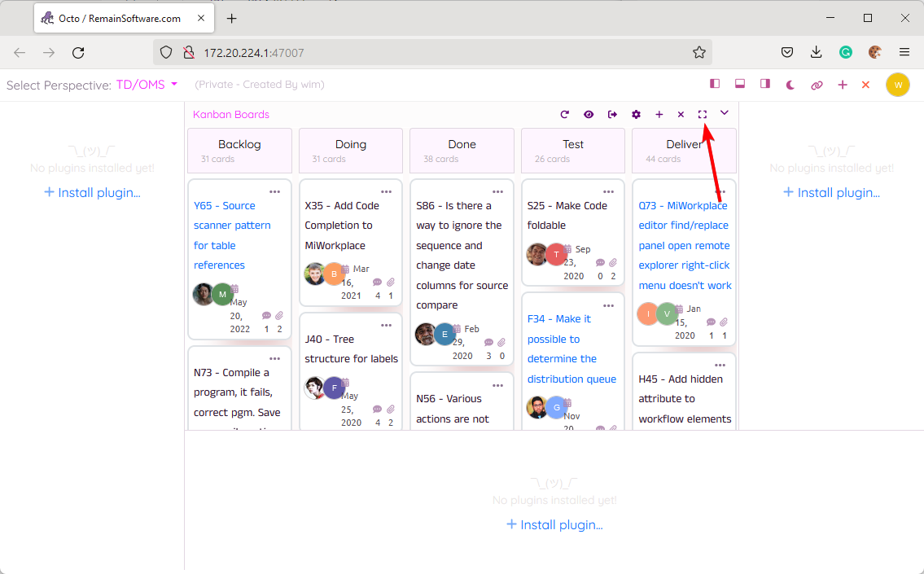This screenshot has width=924, height=574.
Task: Click the plus icon in Kanban toolbar
Action: click(659, 115)
